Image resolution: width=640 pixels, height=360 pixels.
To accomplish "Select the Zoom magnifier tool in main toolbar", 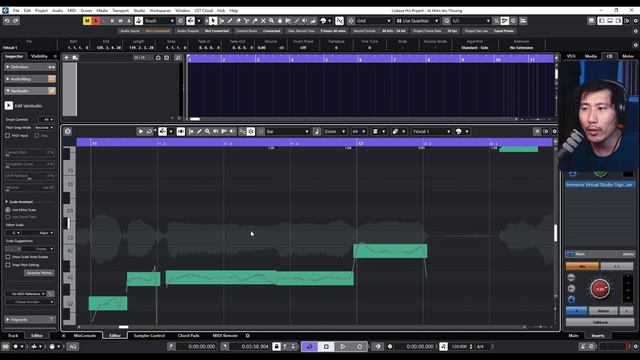I will [271, 21].
